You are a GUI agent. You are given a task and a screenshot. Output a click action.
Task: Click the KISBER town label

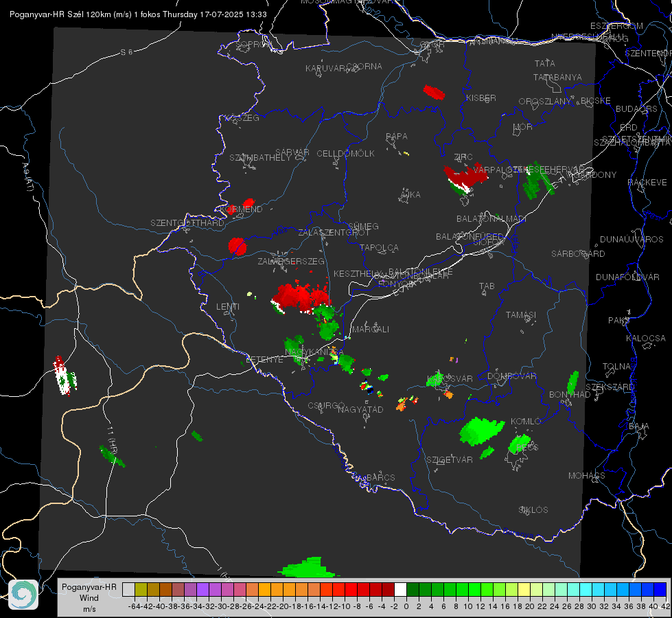[x=481, y=98]
